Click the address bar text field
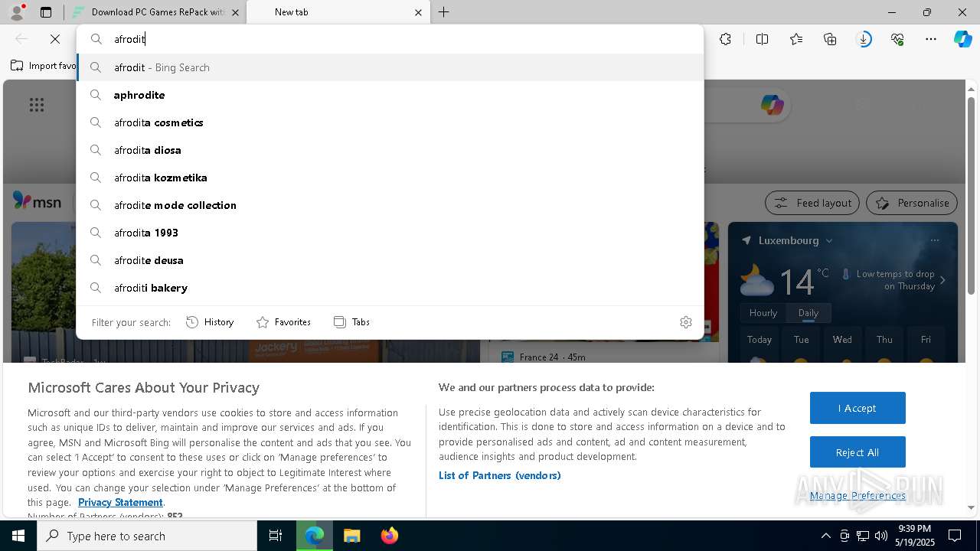Viewport: 980px width, 551px height. point(390,39)
